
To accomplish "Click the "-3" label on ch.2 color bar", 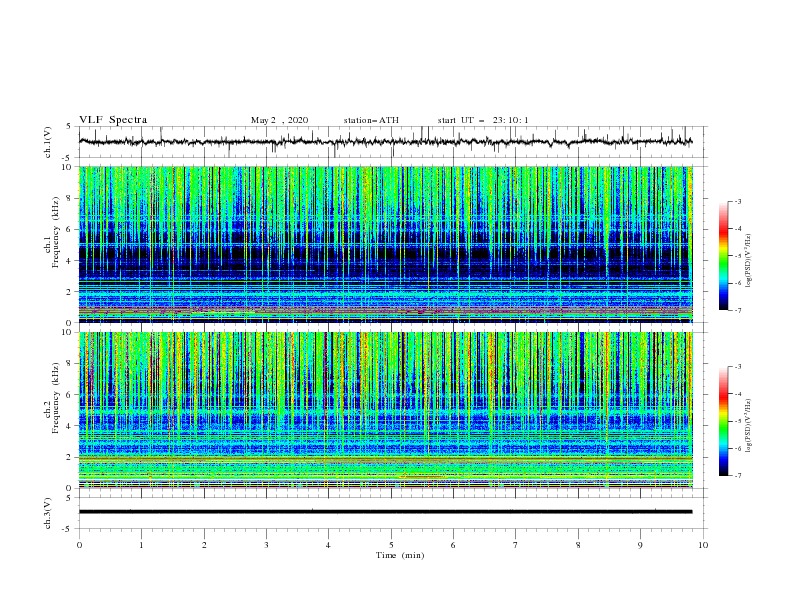I will [x=737, y=367].
